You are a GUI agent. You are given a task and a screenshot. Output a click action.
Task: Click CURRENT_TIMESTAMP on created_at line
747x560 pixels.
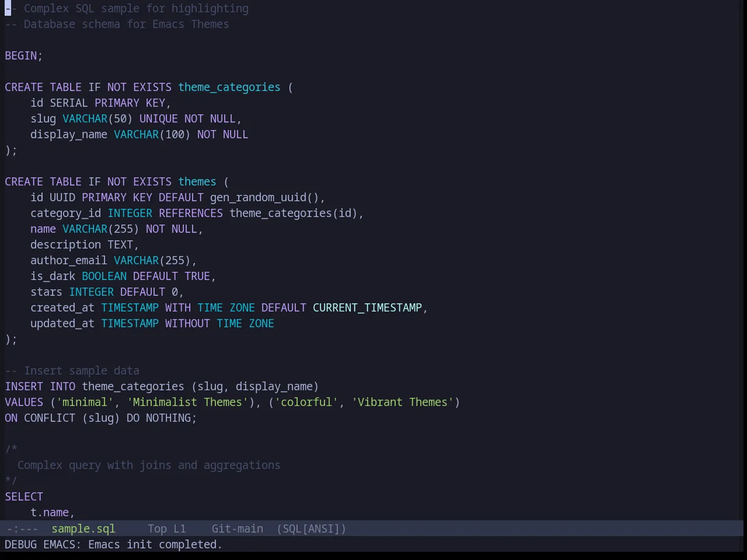(x=367, y=307)
